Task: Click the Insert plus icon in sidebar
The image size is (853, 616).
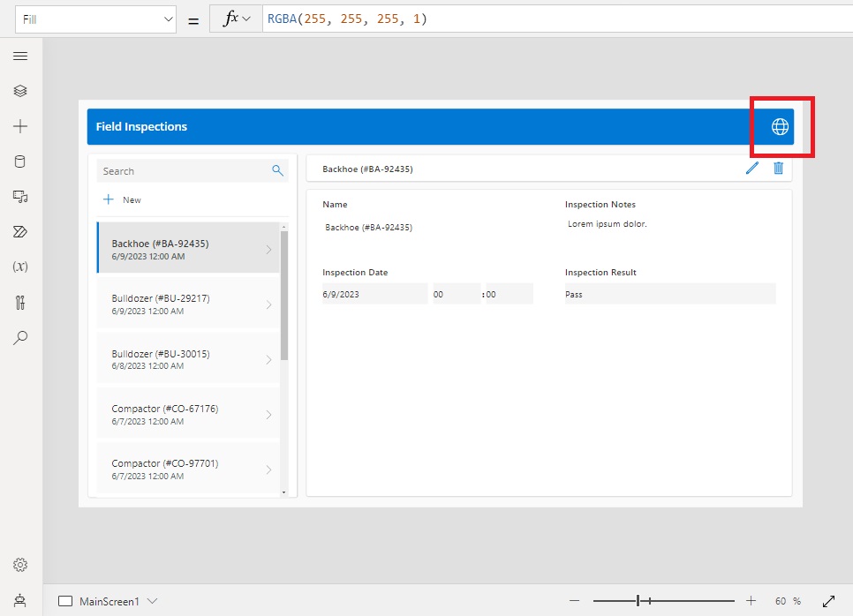Action: [x=20, y=126]
